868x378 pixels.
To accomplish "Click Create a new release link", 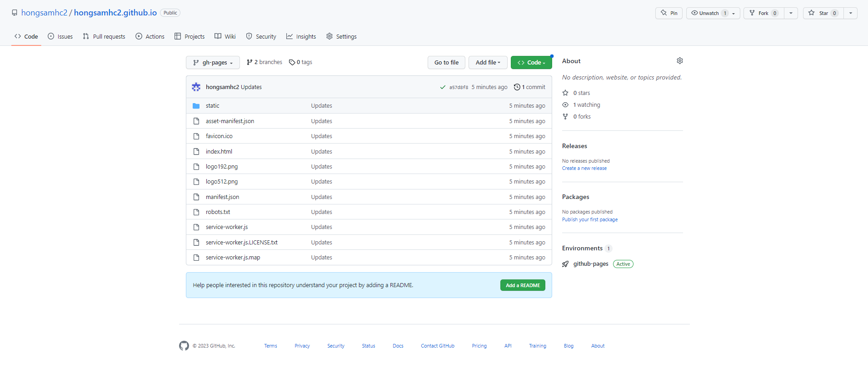I will (584, 169).
